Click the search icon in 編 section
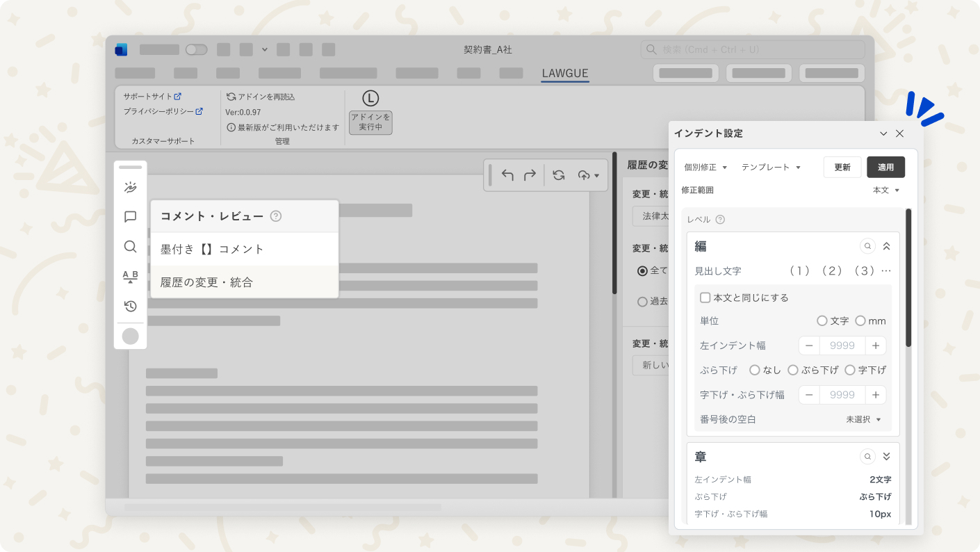The width and height of the screenshot is (980, 552). tap(867, 246)
